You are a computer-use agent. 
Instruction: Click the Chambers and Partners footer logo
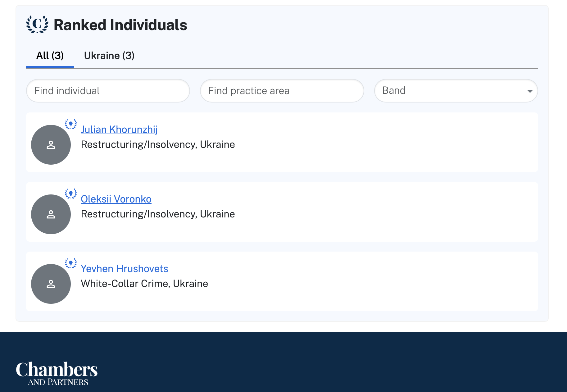pyautogui.click(x=57, y=373)
